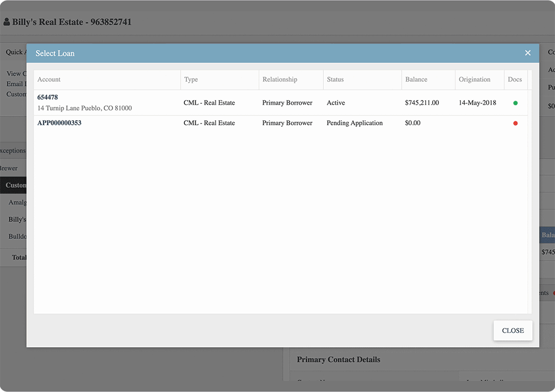Sort by Origination date column
This screenshot has width=555, height=392.
(474, 79)
